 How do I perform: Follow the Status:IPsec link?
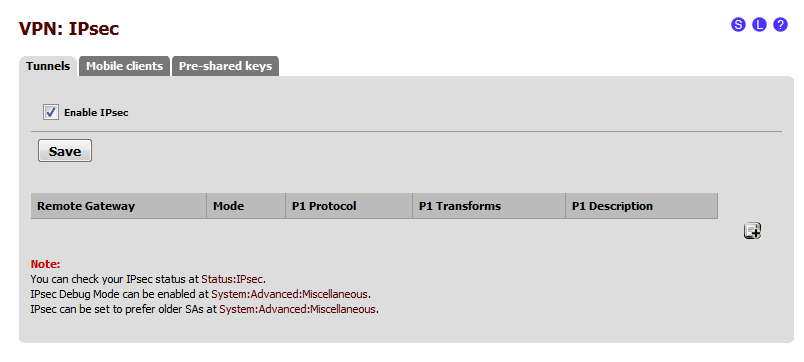(x=232, y=279)
